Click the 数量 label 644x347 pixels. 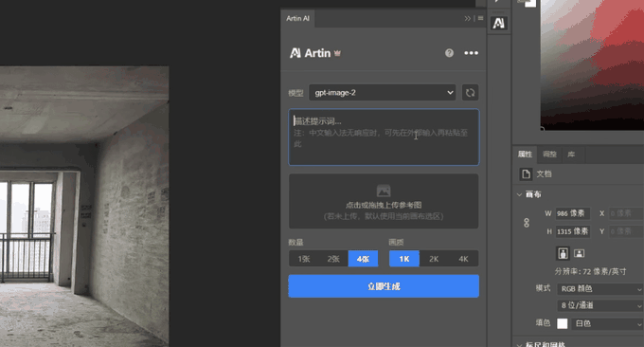pyautogui.click(x=295, y=242)
